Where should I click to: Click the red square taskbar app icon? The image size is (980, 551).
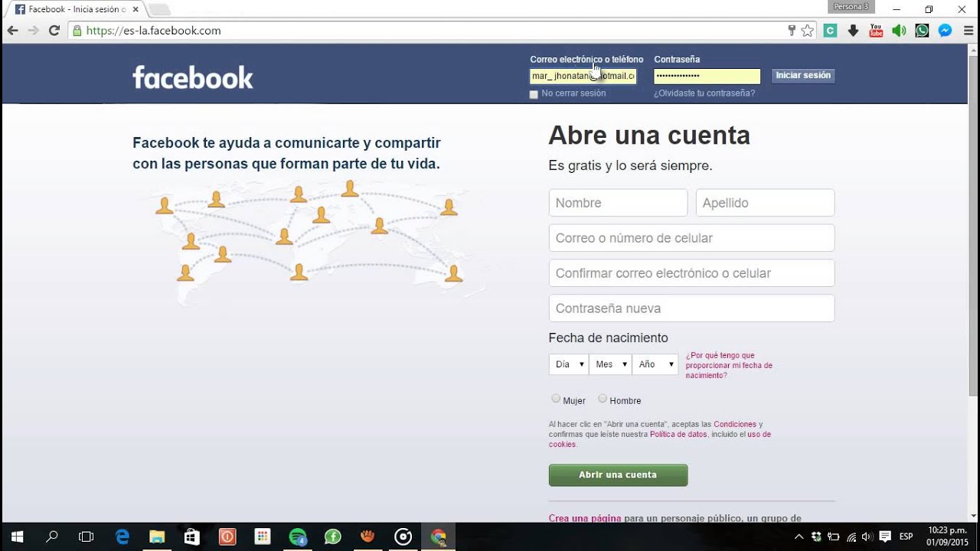227,536
